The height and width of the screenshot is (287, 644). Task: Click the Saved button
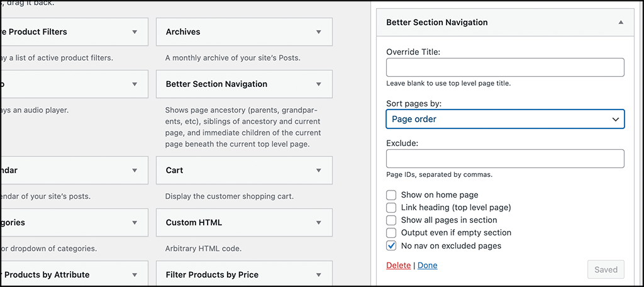tap(606, 270)
